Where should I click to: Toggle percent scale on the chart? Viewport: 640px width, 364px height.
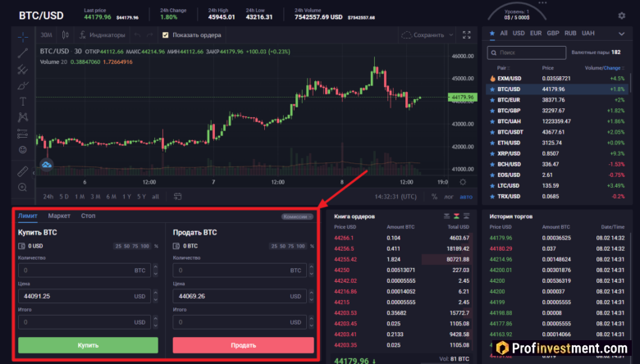434,197
